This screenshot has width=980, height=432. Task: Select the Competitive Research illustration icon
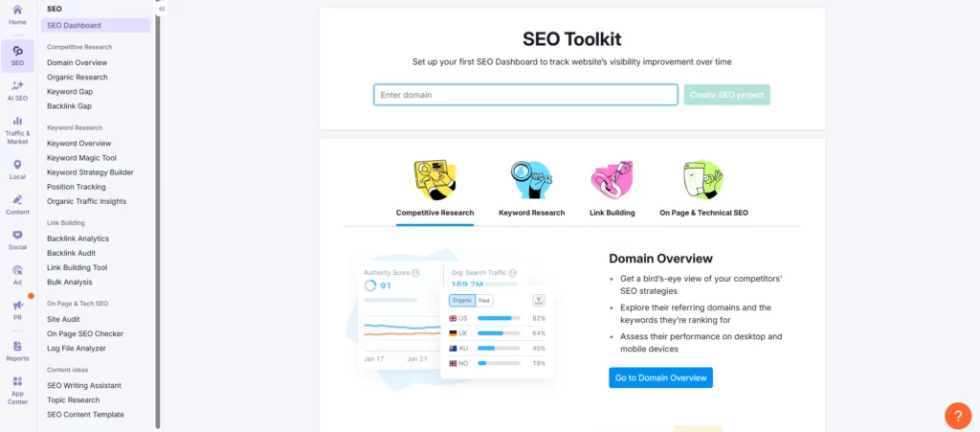coord(435,179)
